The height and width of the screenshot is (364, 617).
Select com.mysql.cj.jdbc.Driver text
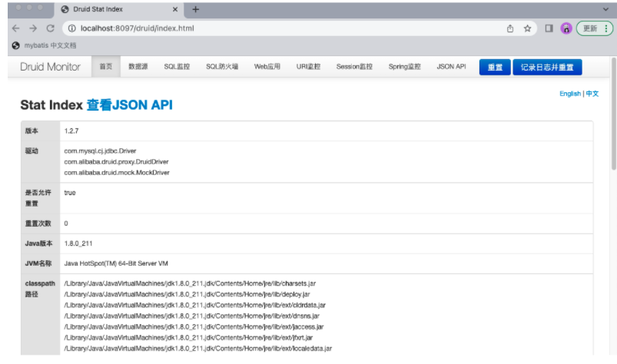pos(100,151)
